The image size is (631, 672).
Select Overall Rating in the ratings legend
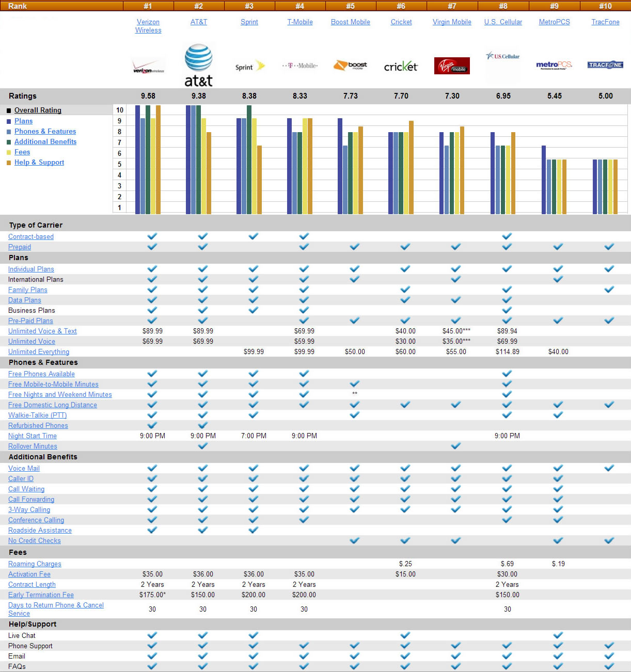(38, 110)
